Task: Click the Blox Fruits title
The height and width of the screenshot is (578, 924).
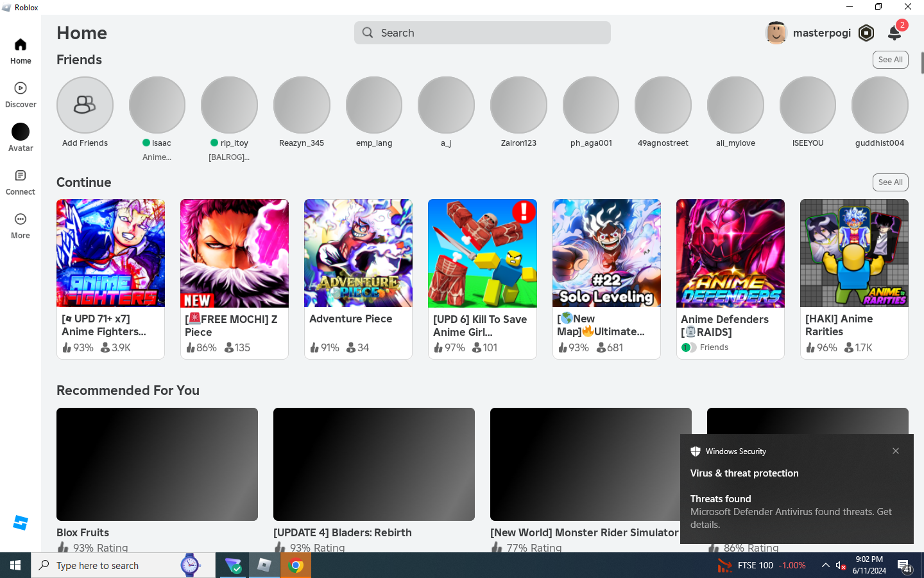Action: tap(83, 532)
